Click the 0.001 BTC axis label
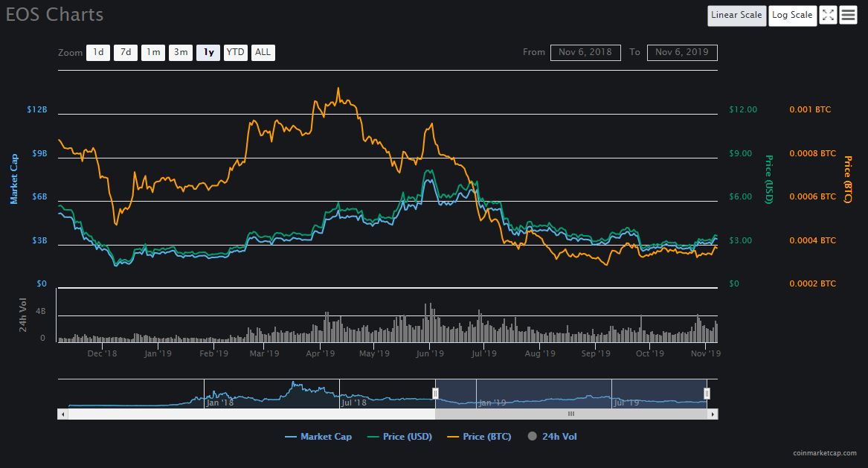This screenshot has height=468, width=868. (x=810, y=109)
